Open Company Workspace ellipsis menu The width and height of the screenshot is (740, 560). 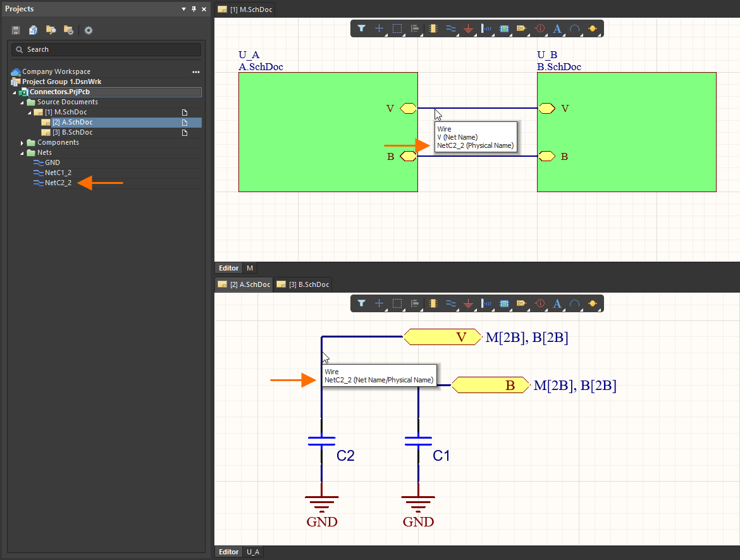pos(195,72)
